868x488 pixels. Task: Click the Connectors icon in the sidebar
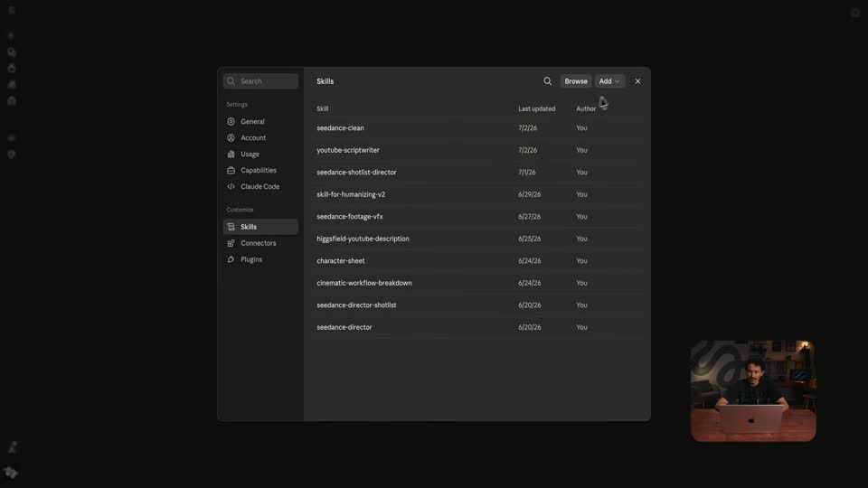[x=231, y=243]
